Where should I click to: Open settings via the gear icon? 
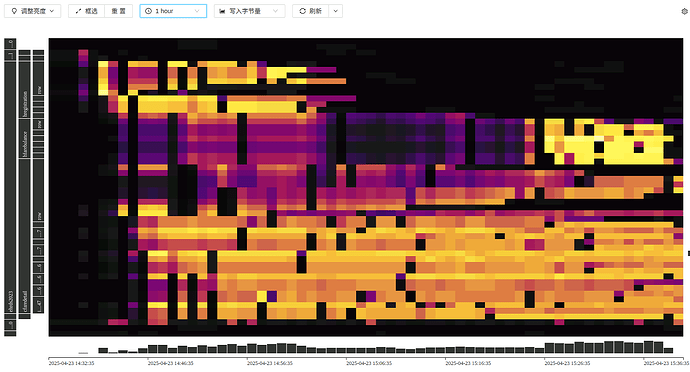click(685, 11)
